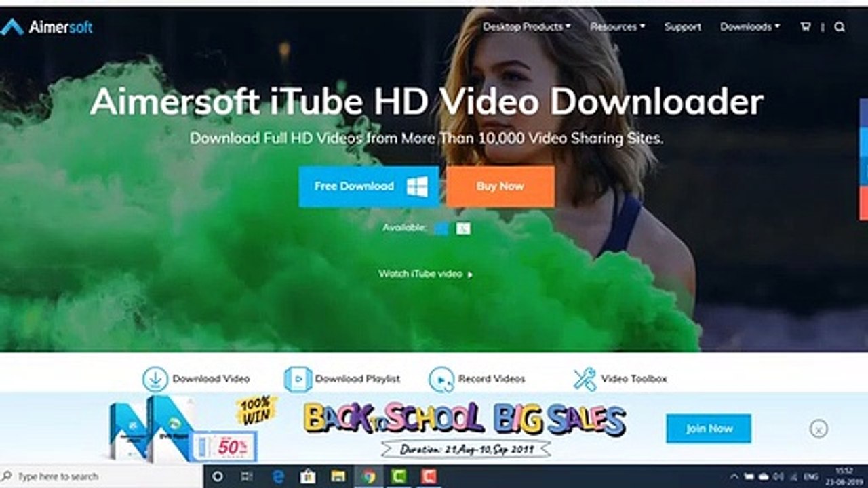Screen dimensions: 868x488
Task: Open the Download Video tab label
Action: tap(211, 379)
